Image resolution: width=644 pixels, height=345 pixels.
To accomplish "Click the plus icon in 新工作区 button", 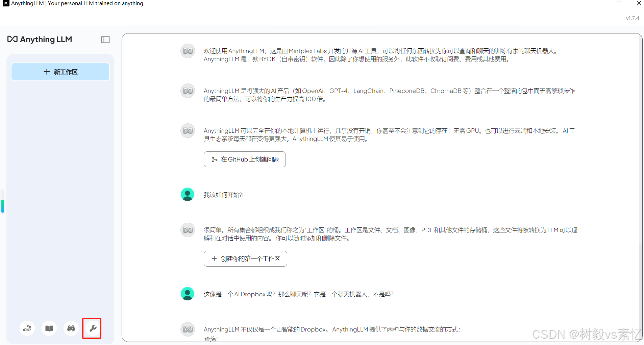I will [x=47, y=72].
